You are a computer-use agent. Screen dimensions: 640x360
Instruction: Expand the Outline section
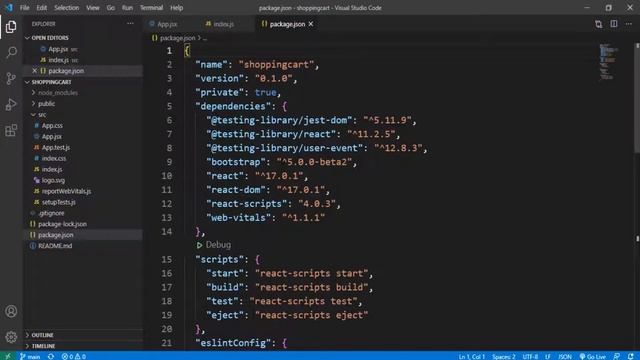tap(83, 335)
